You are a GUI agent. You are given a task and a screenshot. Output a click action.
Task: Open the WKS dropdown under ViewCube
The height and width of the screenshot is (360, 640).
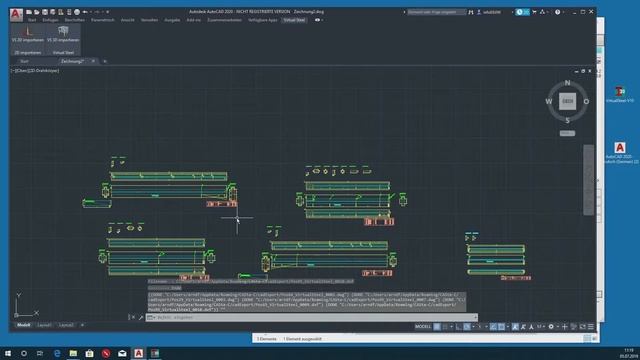[567, 133]
